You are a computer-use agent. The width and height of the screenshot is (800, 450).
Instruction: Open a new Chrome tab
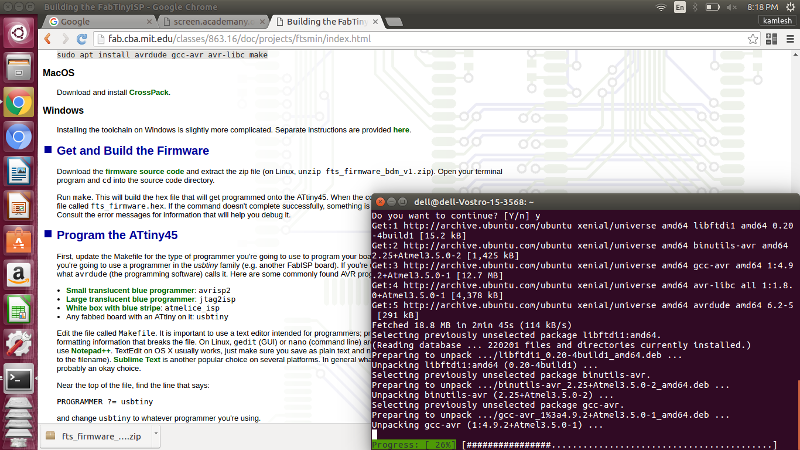coord(394,22)
